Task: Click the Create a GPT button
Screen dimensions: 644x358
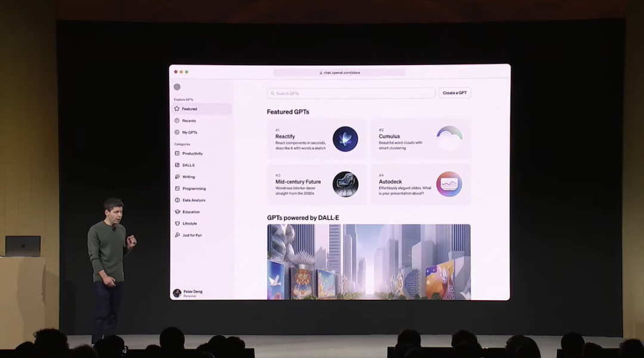Action: pos(454,93)
